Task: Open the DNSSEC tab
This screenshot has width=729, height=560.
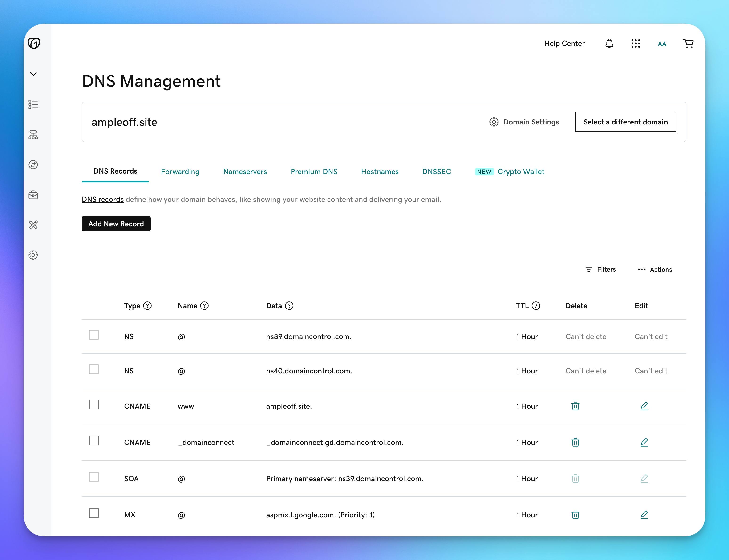Action: pos(436,172)
